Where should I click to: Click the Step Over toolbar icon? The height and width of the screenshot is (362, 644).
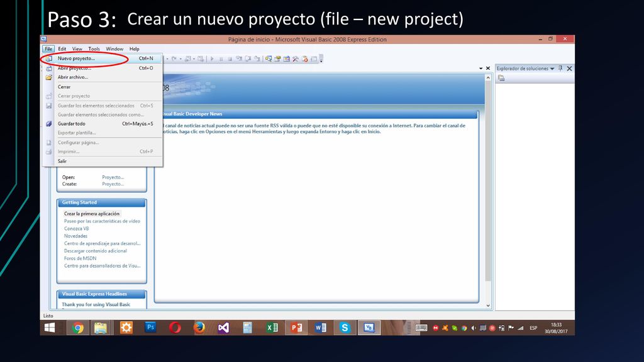[248, 58]
